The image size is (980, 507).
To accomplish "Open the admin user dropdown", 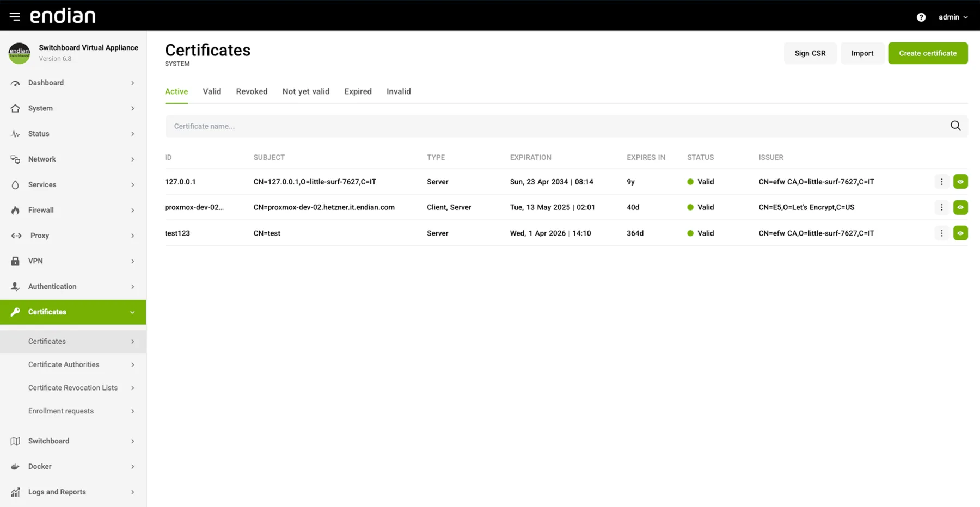I will [x=953, y=17].
